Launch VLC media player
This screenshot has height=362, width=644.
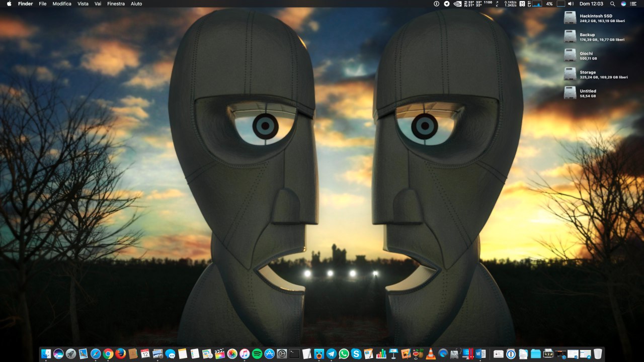[431, 354]
